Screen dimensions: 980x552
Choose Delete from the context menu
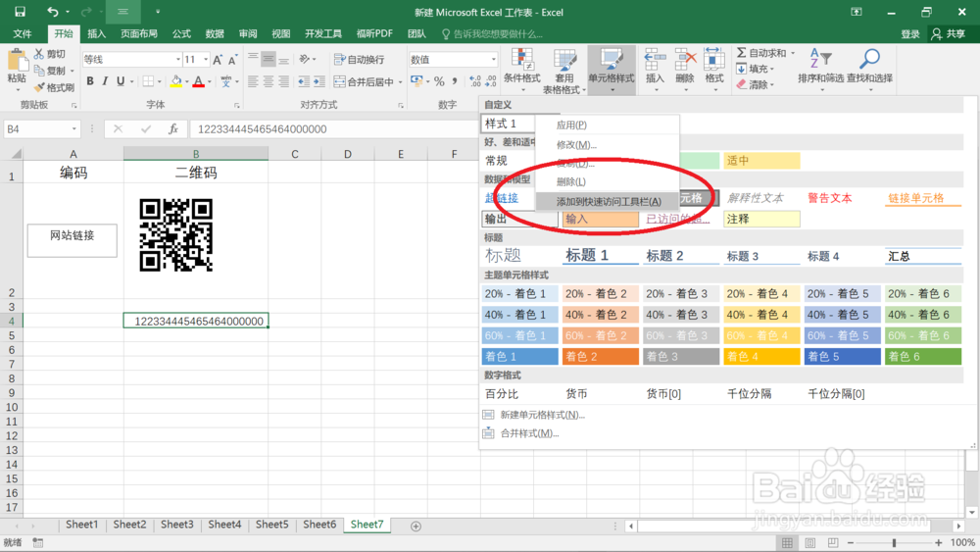[x=607, y=182]
